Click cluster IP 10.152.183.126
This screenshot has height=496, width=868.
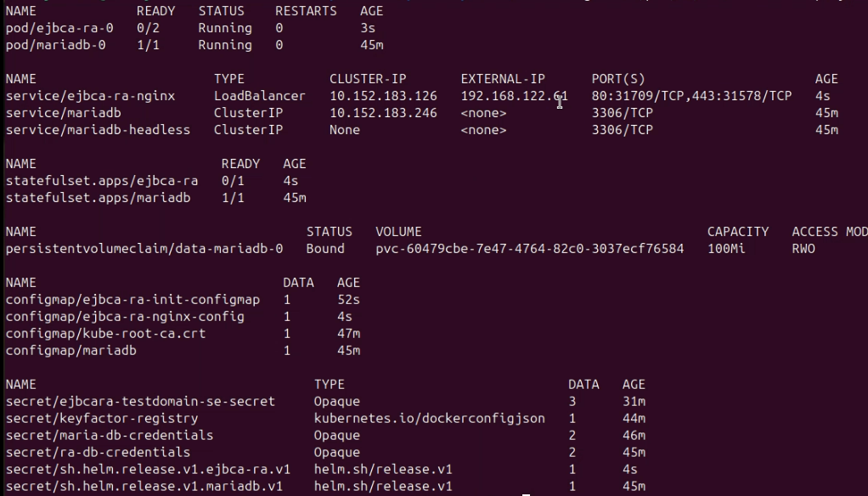pos(383,96)
